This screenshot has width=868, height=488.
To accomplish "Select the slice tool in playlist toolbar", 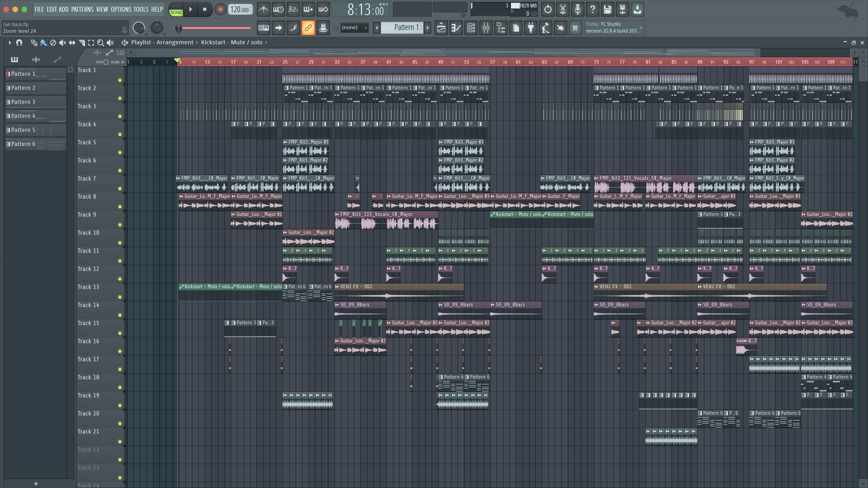I will pos(81,42).
